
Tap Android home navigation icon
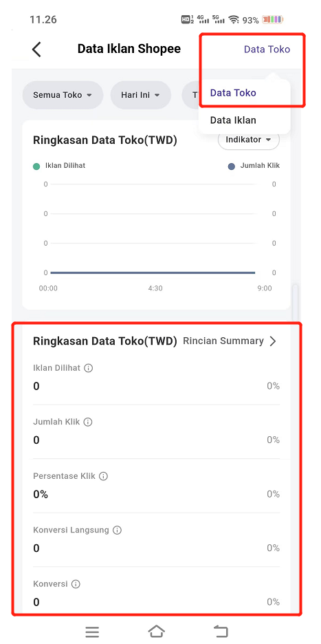click(157, 631)
